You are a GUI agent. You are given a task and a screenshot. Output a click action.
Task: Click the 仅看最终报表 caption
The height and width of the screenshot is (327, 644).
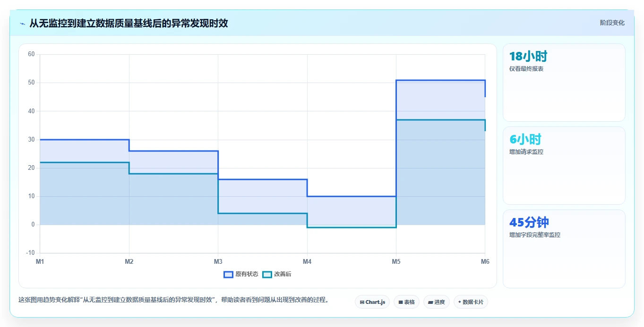click(x=526, y=69)
